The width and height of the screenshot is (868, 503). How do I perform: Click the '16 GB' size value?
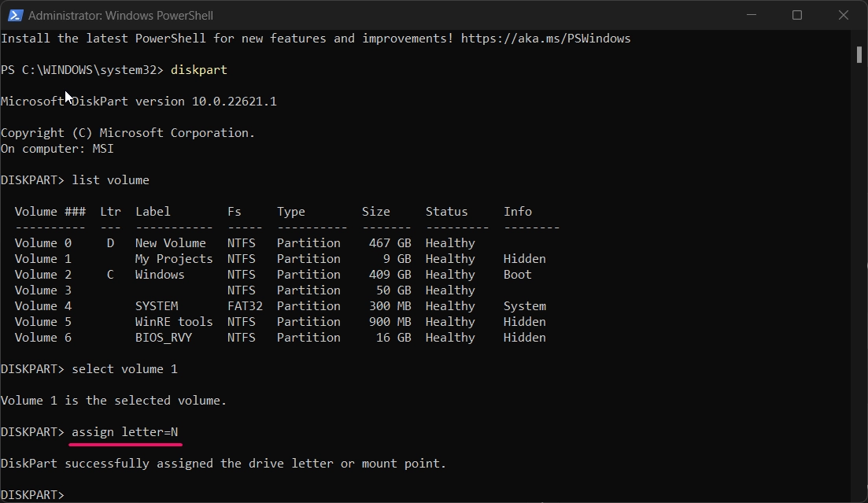(393, 338)
